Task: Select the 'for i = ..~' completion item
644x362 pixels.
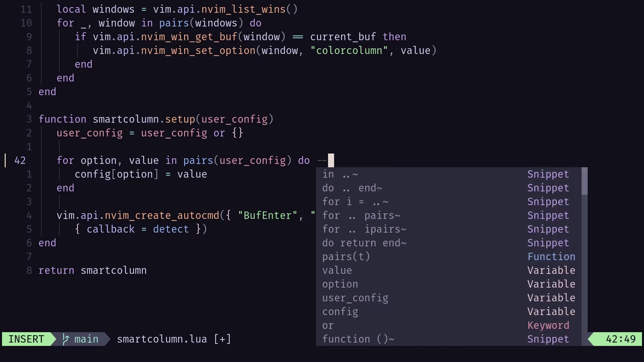Action: [x=355, y=202]
